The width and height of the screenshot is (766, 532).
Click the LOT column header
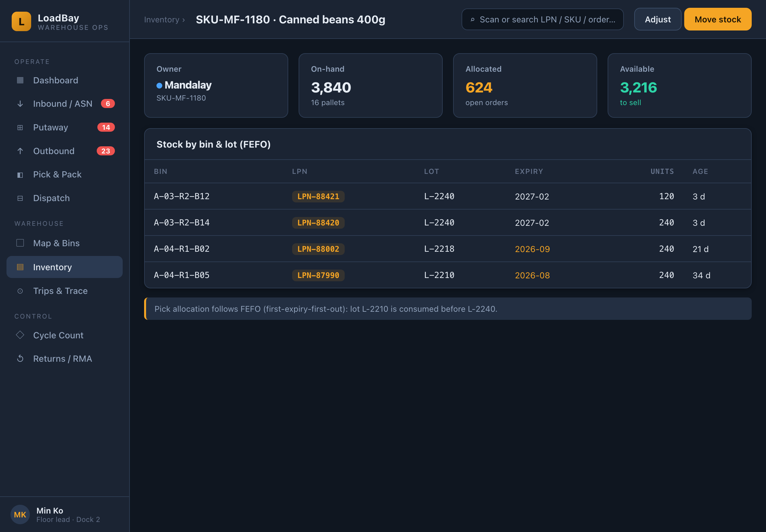coord(431,171)
